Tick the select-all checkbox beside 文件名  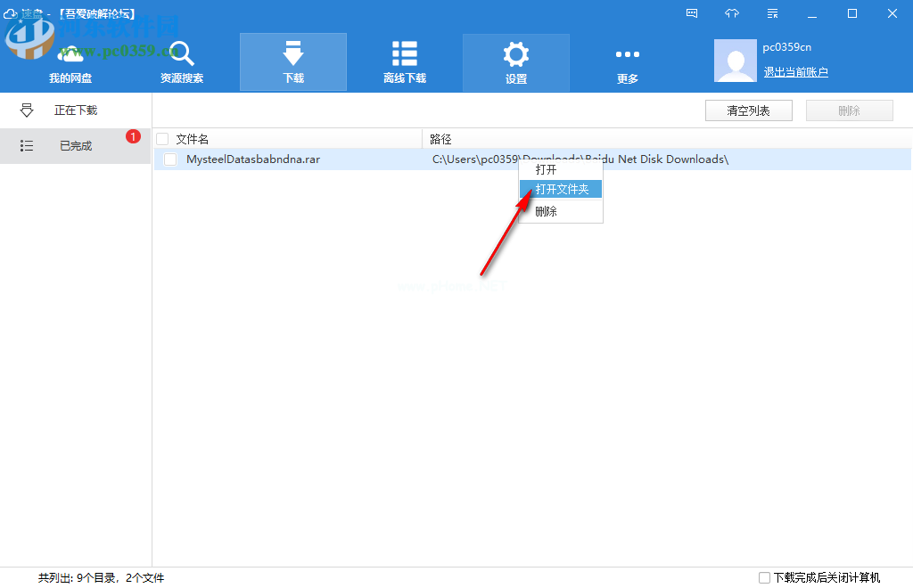pos(162,139)
